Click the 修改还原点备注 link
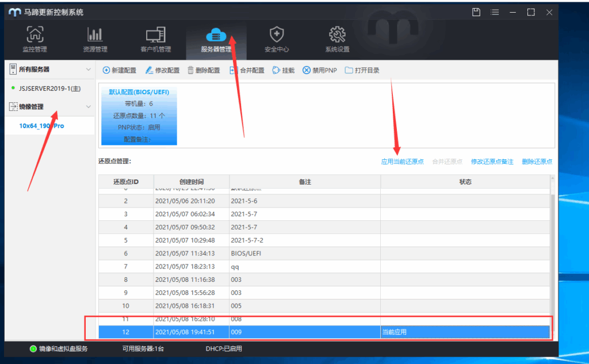This screenshot has width=589, height=364. [492, 162]
